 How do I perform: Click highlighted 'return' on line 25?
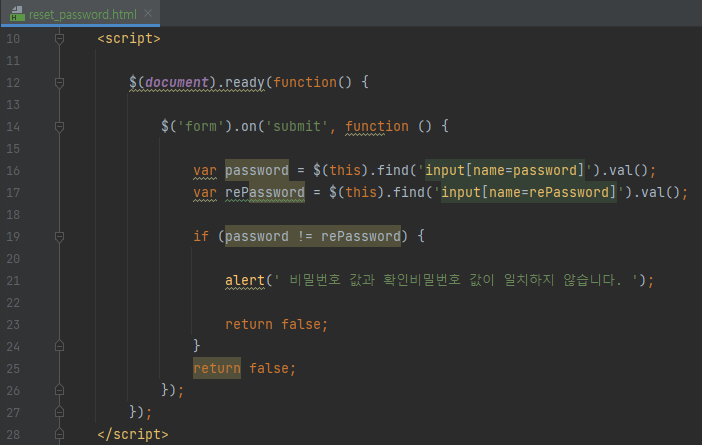(217, 368)
